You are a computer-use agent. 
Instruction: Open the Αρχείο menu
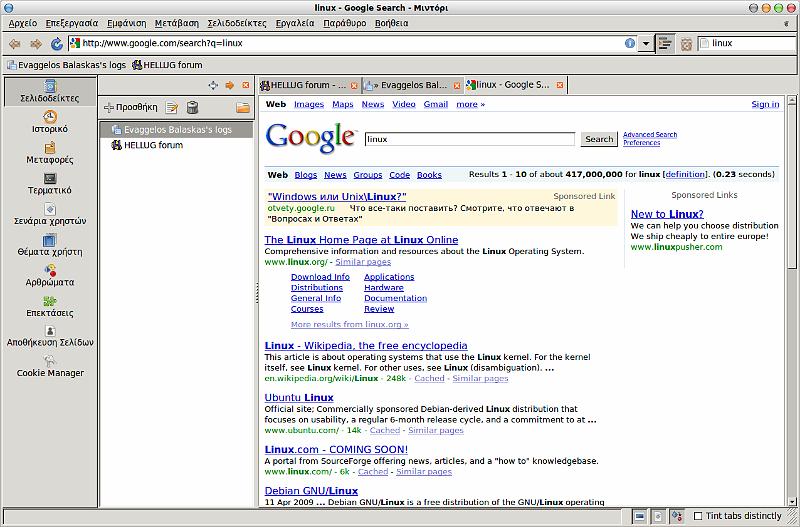tap(22, 23)
